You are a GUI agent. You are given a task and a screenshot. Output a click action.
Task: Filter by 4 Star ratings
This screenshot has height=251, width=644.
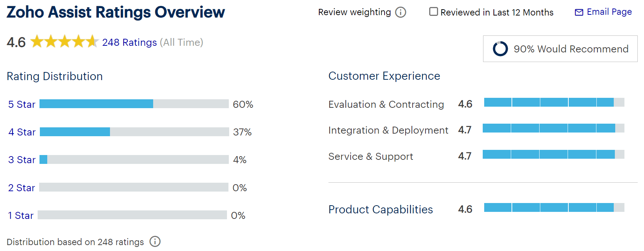22,132
